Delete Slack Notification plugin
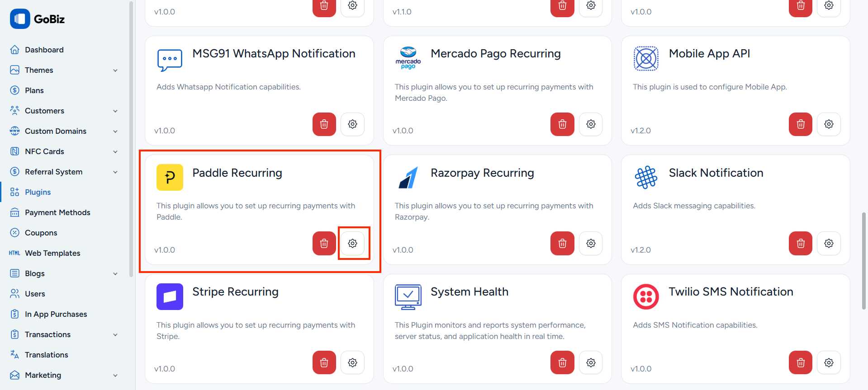The image size is (868, 390). tap(801, 244)
